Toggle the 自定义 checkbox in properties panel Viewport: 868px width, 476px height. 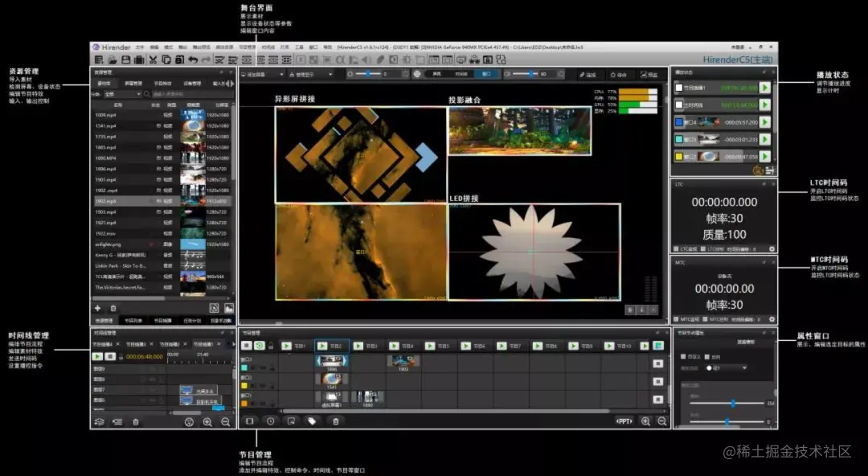pos(683,356)
